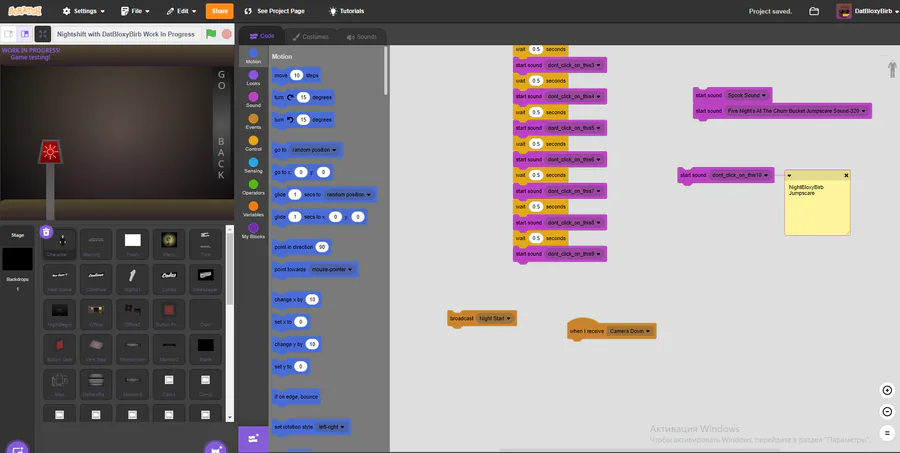Open the Chum Bucket Jumpscare Sound dropdown
Viewport: 900px width, 453px height.
(x=797, y=111)
